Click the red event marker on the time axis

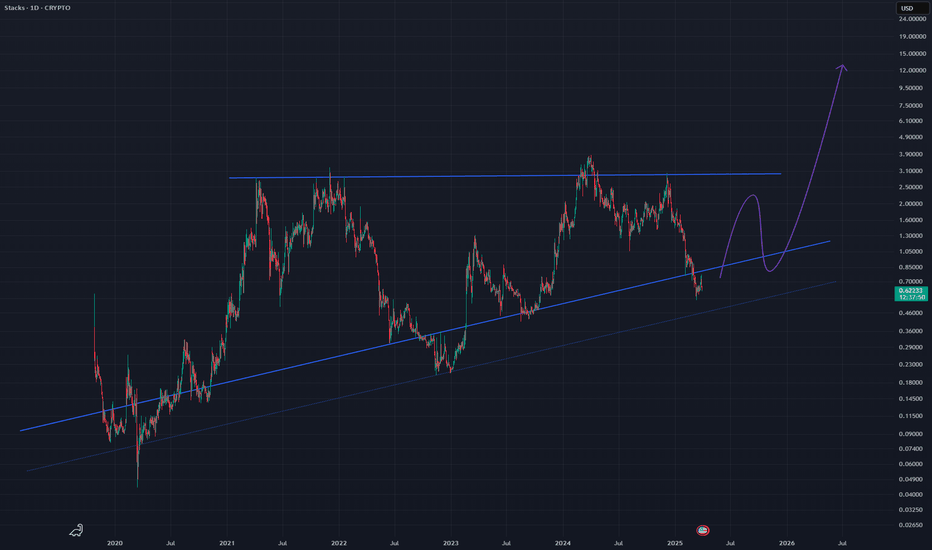[x=702, y=528]
